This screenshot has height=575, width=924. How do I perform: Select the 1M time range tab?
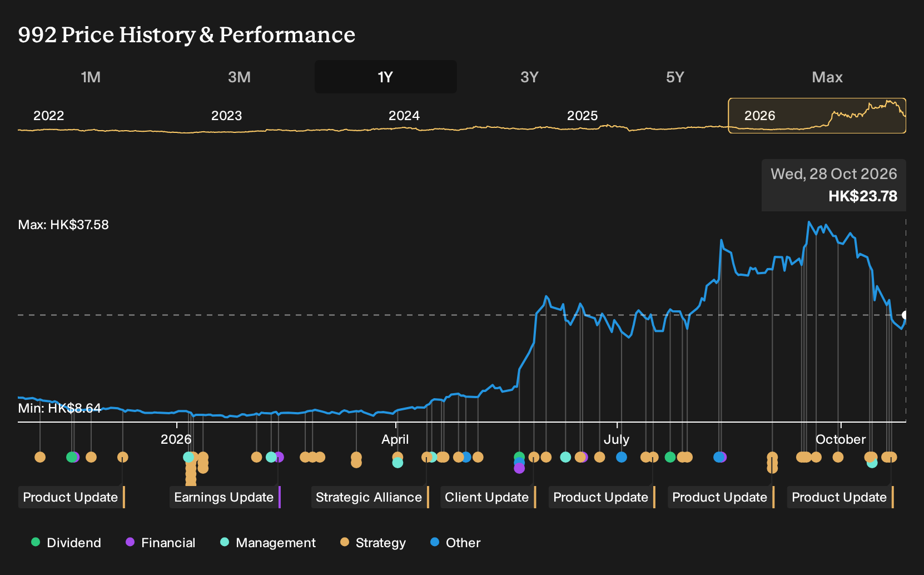(x=91, y=77)
